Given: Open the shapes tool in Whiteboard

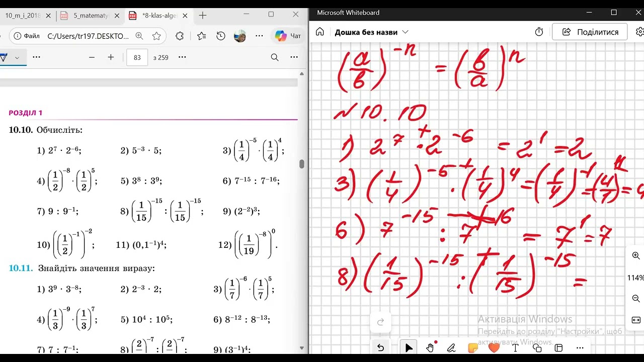Looking at the screenshot, I should [537, 347].
